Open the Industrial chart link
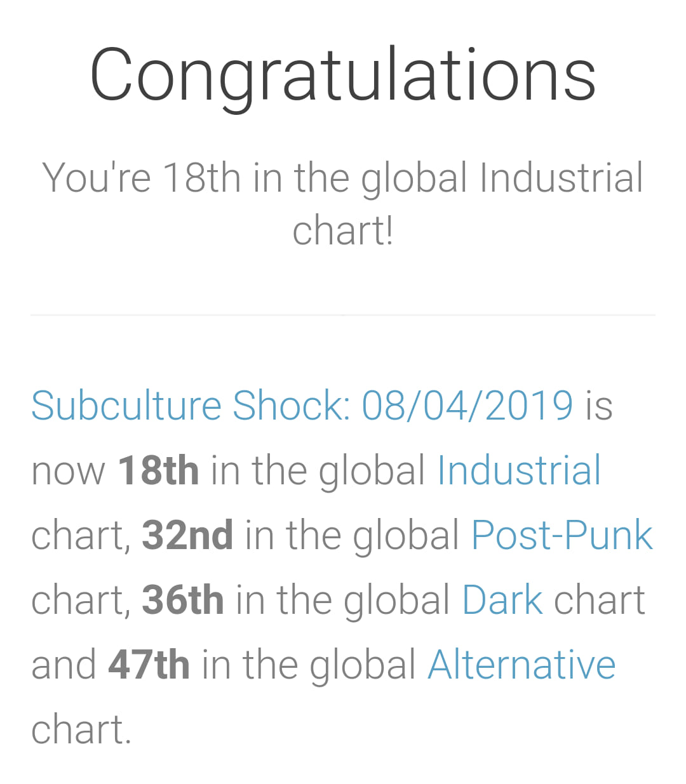686x784 pixels. [x=519, y=470]
